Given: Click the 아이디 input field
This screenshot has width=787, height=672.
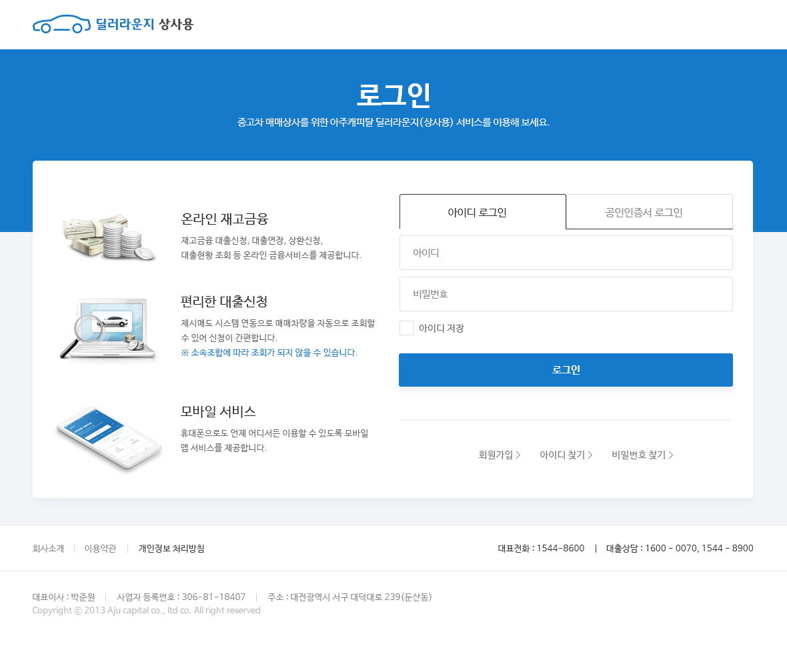Looking at the screenshot, I should click(x=566, y=253).
